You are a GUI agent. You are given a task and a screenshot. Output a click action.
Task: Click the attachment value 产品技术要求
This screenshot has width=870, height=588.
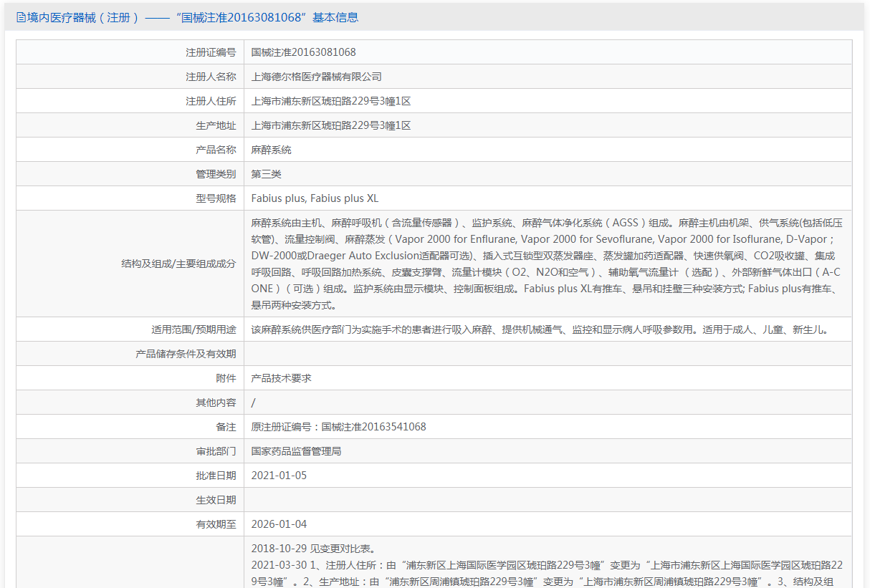pos(281,378)
